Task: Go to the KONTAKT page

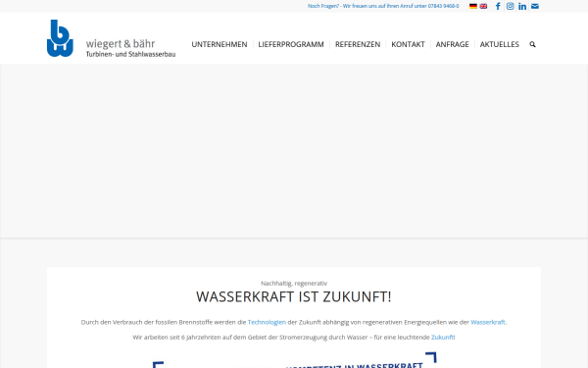Action: (408, 44)
